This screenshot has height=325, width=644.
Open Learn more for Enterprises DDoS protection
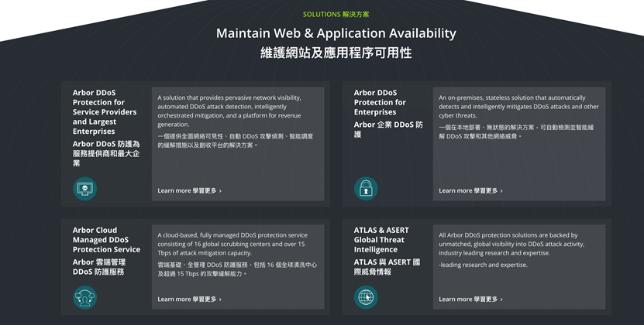point(470,191)
